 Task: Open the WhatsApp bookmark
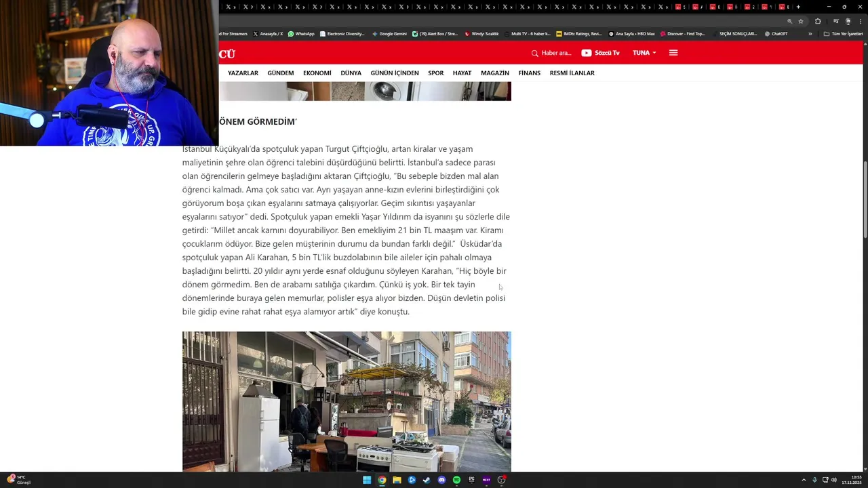tap(301, 34)
